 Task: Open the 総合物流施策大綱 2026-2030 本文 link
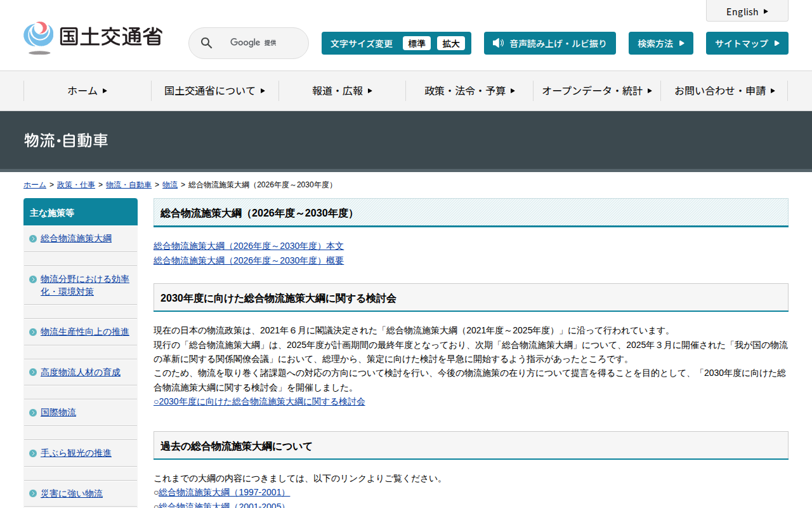(249, 246)
